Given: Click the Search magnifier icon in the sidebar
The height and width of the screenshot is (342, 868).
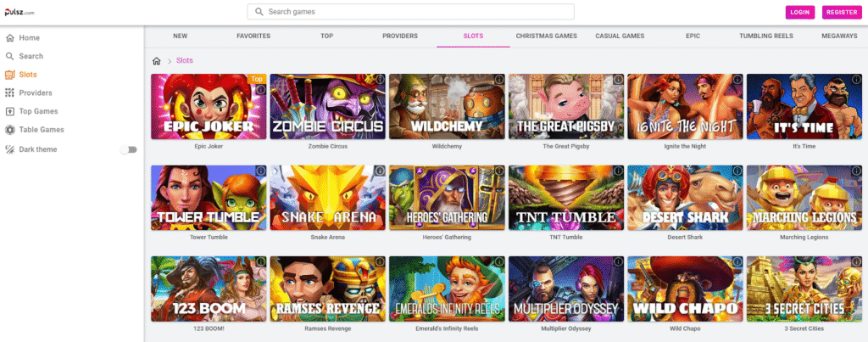Looking at the screenshot, I should [x=9, y=56].
